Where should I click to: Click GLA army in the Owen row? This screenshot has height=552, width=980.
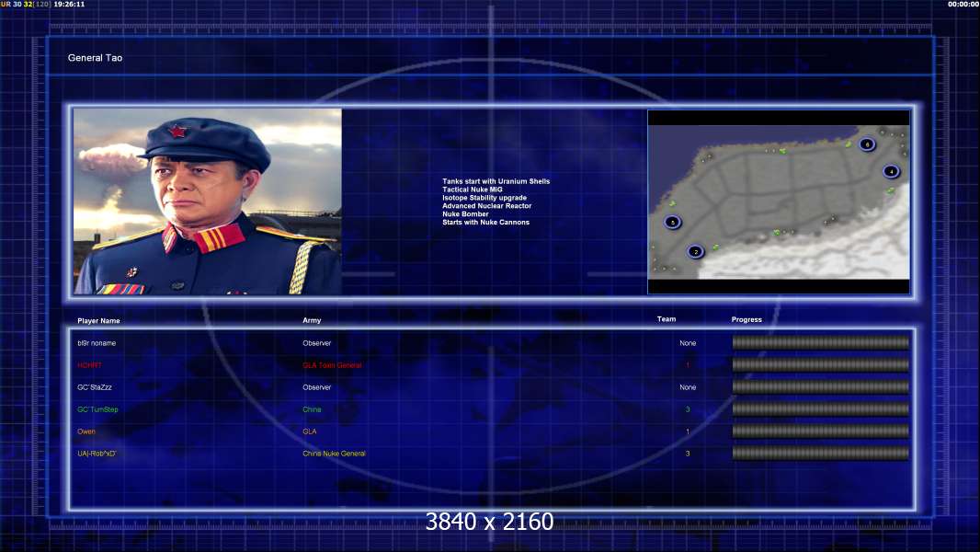[x=310, y=432]
